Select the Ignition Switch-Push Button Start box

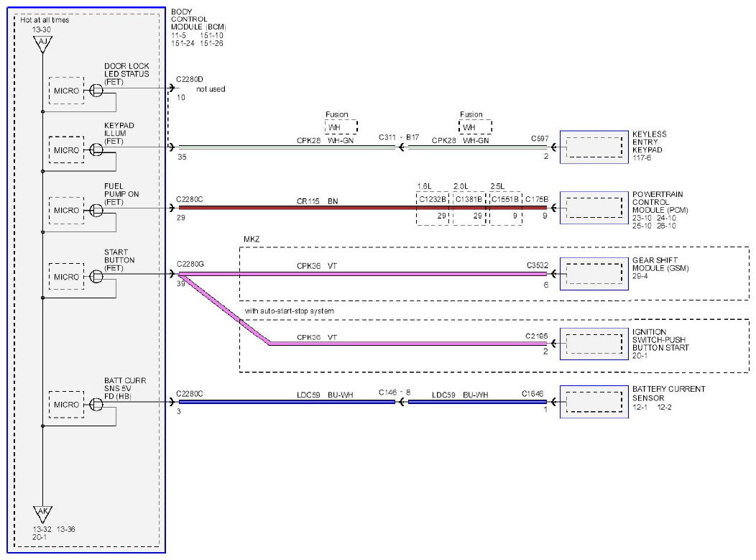[x=594, y=344]
